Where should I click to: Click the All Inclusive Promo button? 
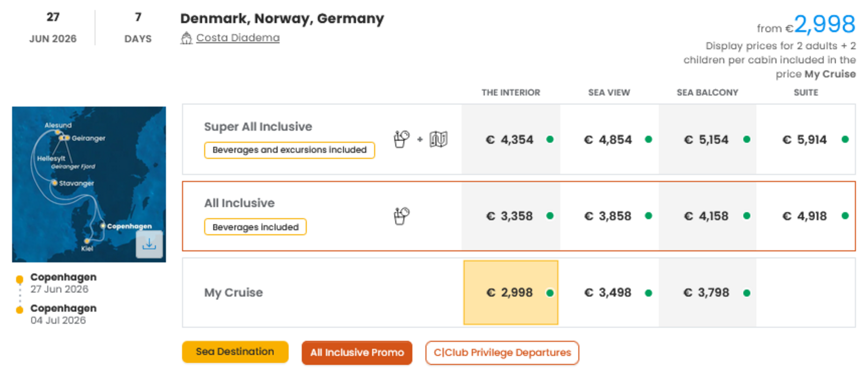pos(357,352)
